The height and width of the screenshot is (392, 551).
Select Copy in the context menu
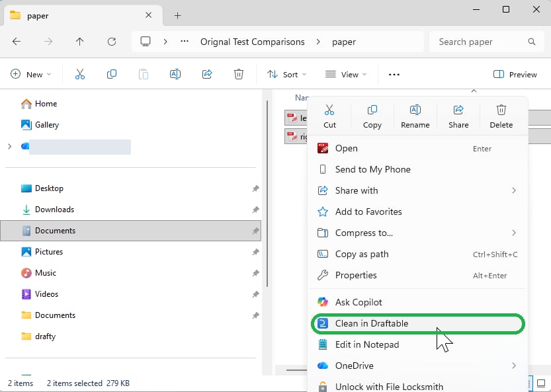point(372,116)
